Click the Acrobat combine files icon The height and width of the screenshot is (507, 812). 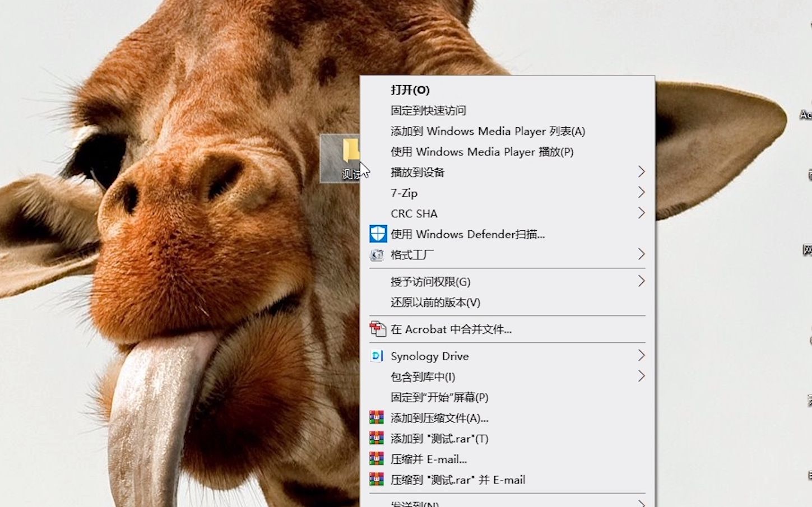point(378,329)
